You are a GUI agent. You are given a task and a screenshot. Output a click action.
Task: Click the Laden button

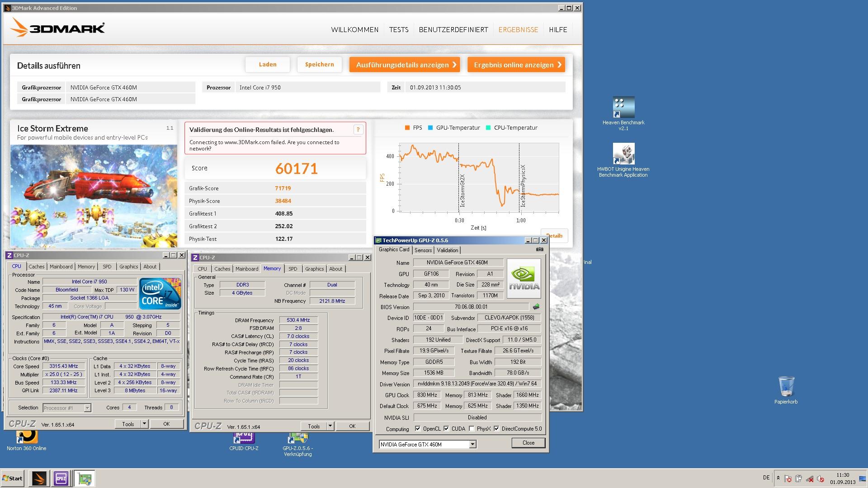click(268, 65)
